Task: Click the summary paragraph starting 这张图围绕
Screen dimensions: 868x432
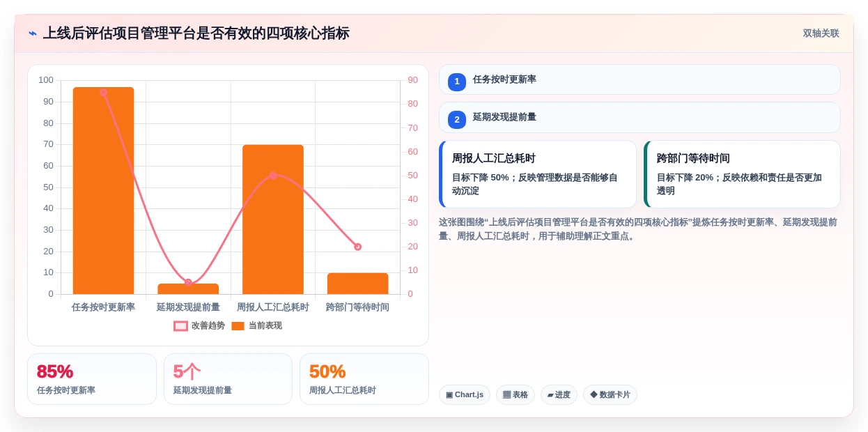Action: [638, 229]
